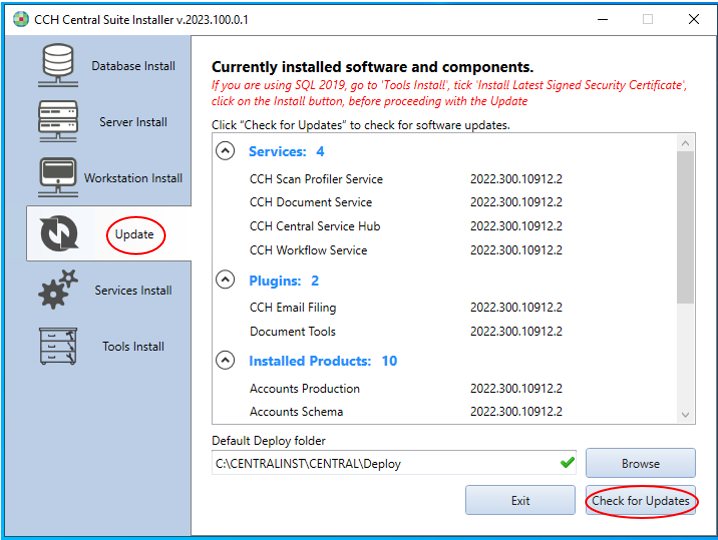Click Installed Products: 10 heading
The width and height of the screenshot is (718, 540).
pyautogui.click(x=323, y=361)
